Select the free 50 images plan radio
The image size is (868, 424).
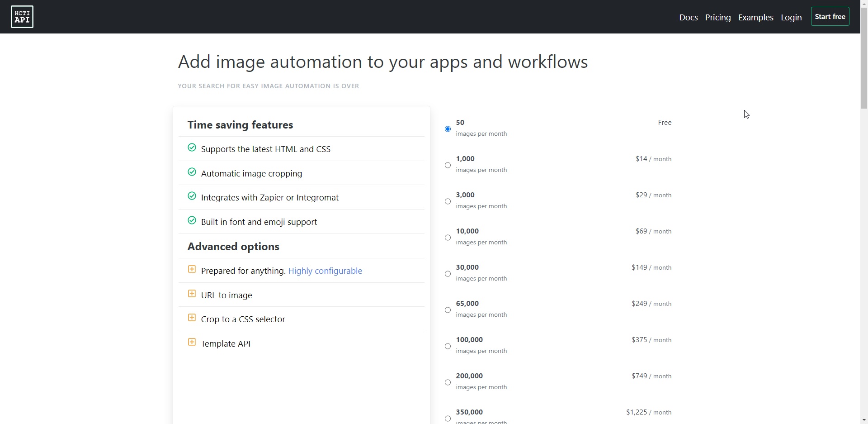pyautogui.click(x=448, y=129)
